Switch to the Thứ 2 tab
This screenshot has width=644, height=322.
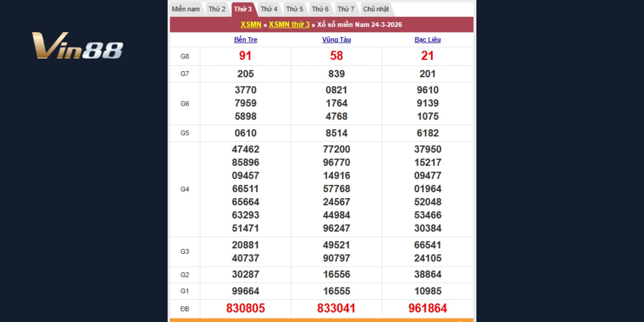(217, 9)
